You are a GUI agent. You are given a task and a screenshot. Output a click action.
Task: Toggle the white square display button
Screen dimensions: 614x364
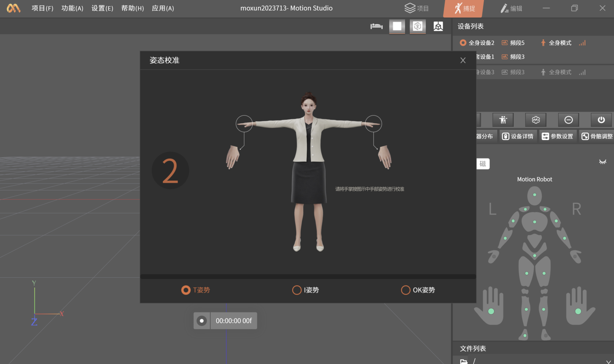pyautogui.click(x=397, y=26)
